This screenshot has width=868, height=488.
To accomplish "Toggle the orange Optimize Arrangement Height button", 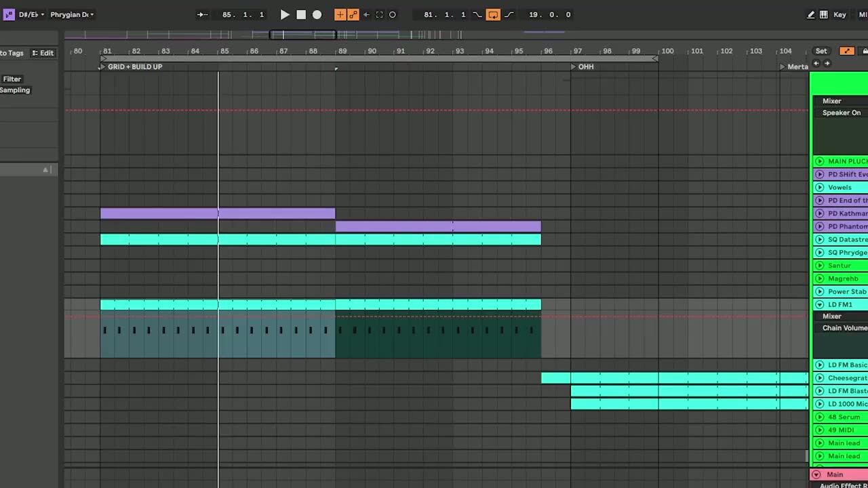I will (847, 52).
